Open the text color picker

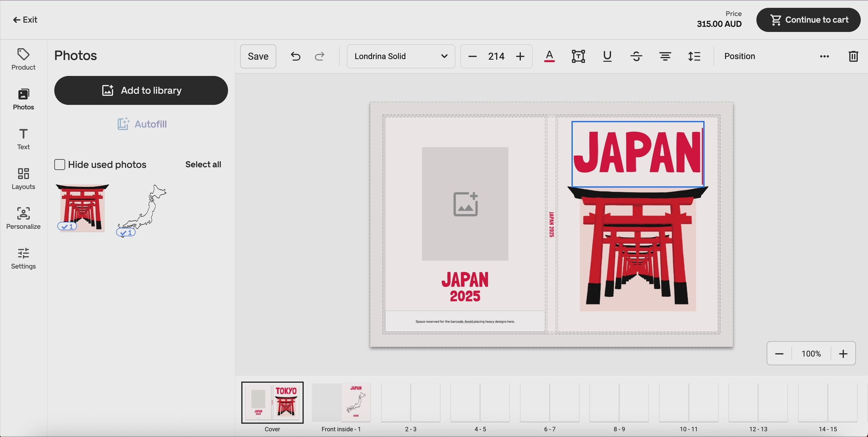click(x=549, y=56)
